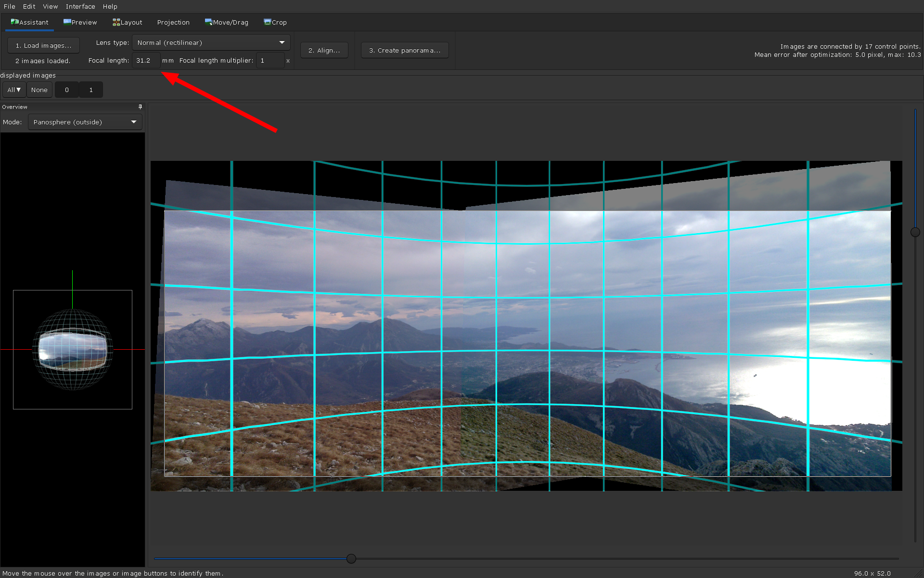Open the Assistant tab
The image size is (924, 578).
tap(29, 22)
